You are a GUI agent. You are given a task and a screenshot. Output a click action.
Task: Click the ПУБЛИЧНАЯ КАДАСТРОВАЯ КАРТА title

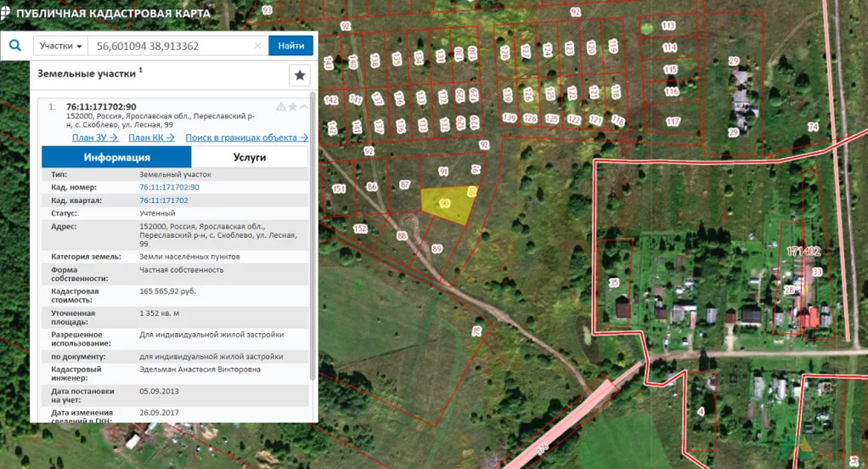tap(113, 14)
